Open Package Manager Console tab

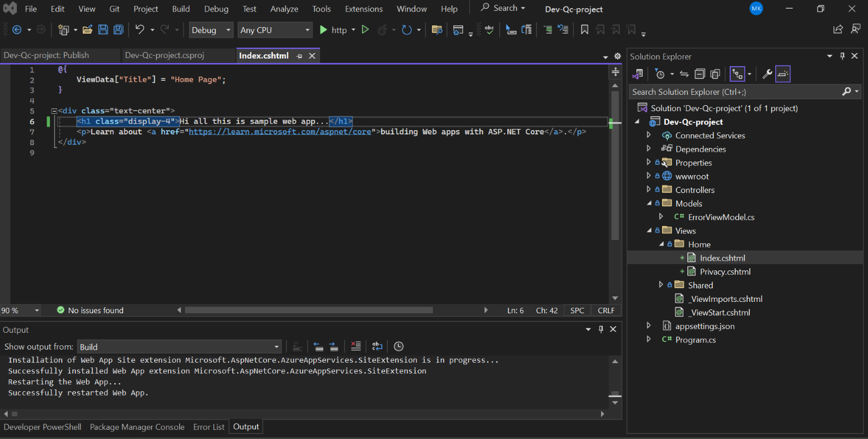click(137, 427)
